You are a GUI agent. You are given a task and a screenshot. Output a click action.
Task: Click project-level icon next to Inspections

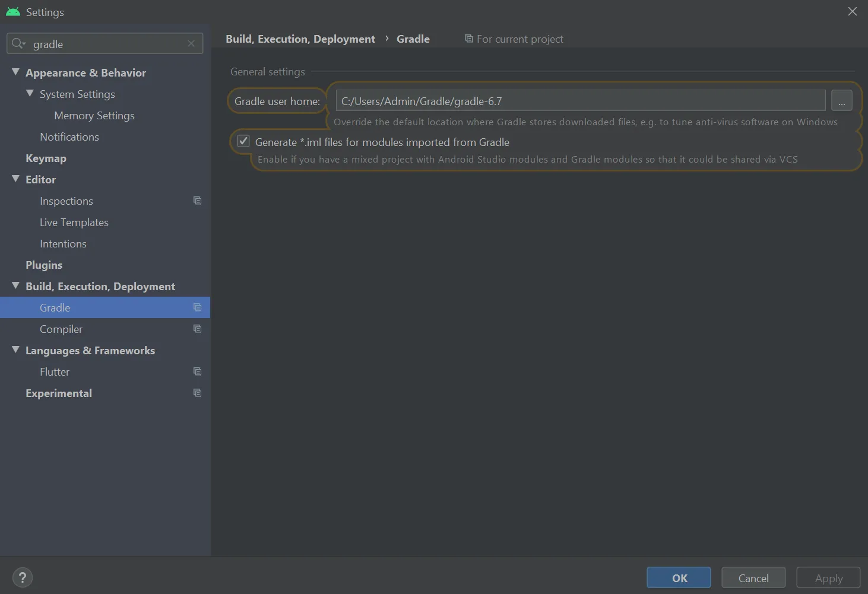tap(197, 201)
